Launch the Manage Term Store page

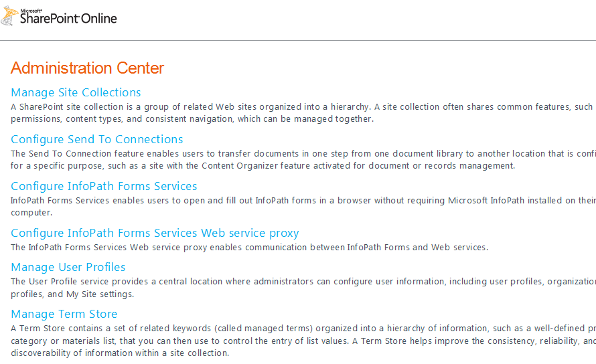(x=64, y=314)
